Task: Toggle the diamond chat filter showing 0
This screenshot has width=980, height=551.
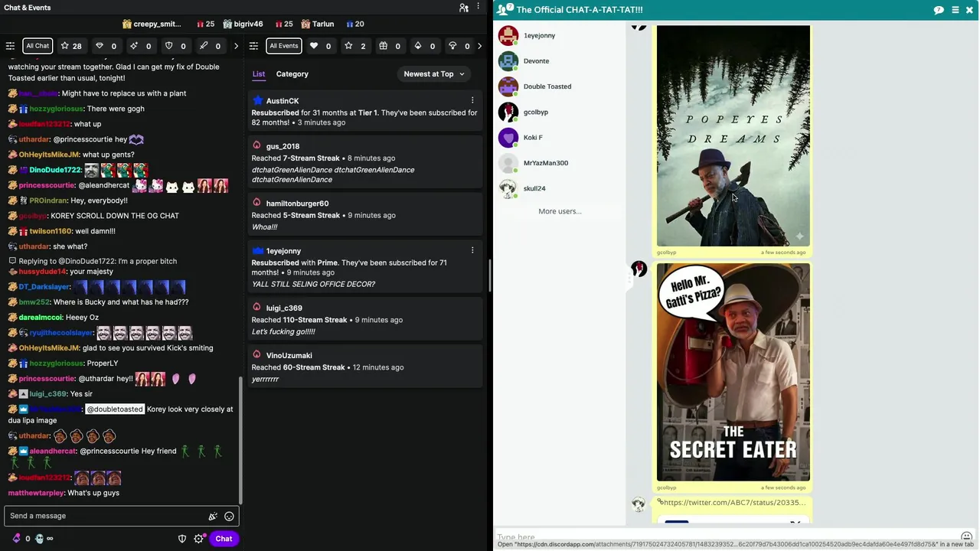Action: click(x=106, y=46)
